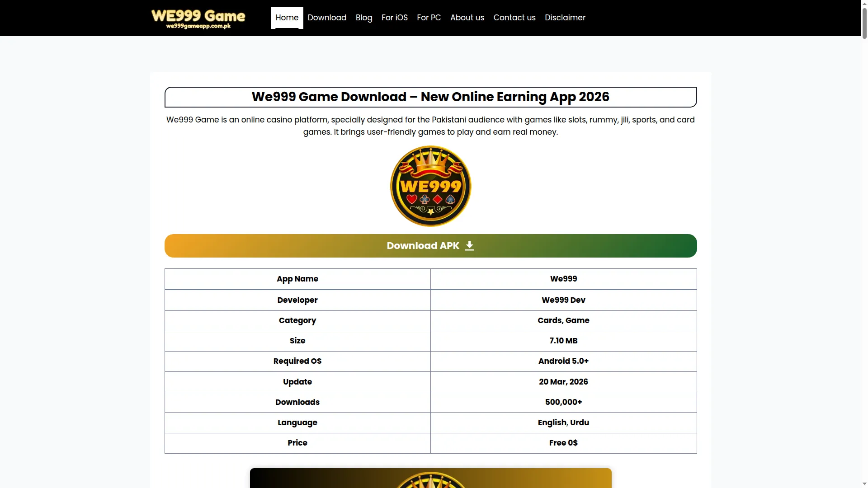868x488 pixels.
Task: Click the '500,000+' downloads value
Action: pyautogui.click(x=563, y=402)
